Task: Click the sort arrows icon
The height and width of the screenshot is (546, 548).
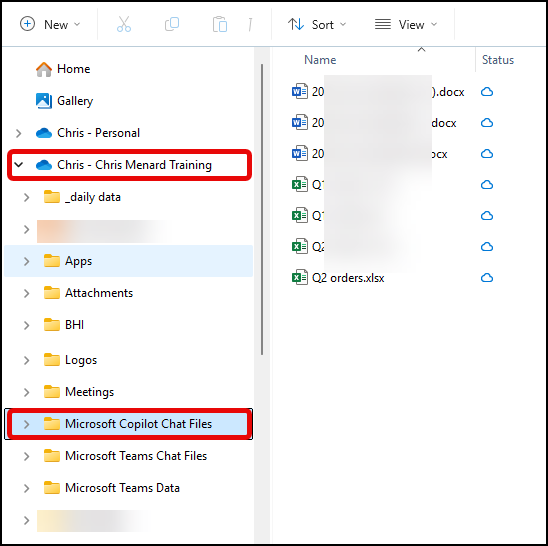Action: (296, 24)
